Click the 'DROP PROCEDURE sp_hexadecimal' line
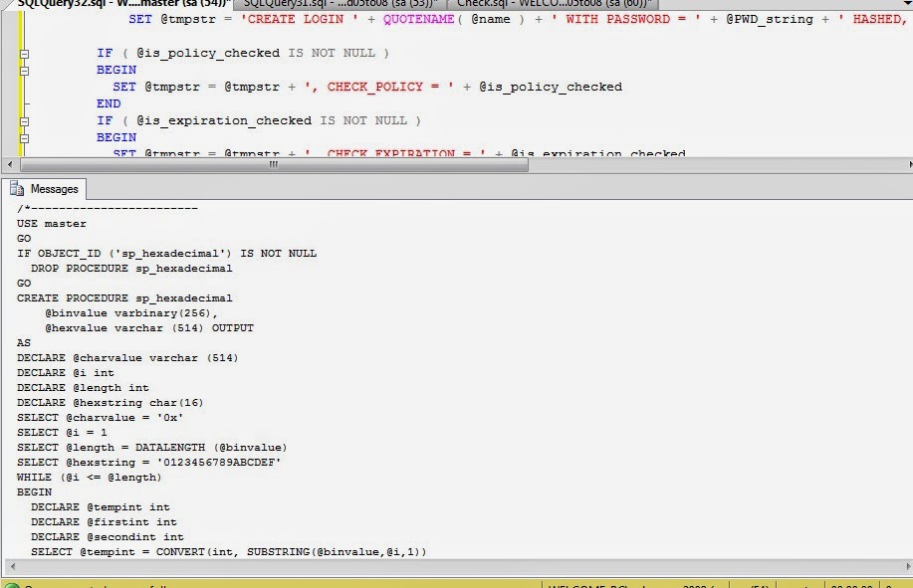This screenshot has width=913, height=588. 131,269
